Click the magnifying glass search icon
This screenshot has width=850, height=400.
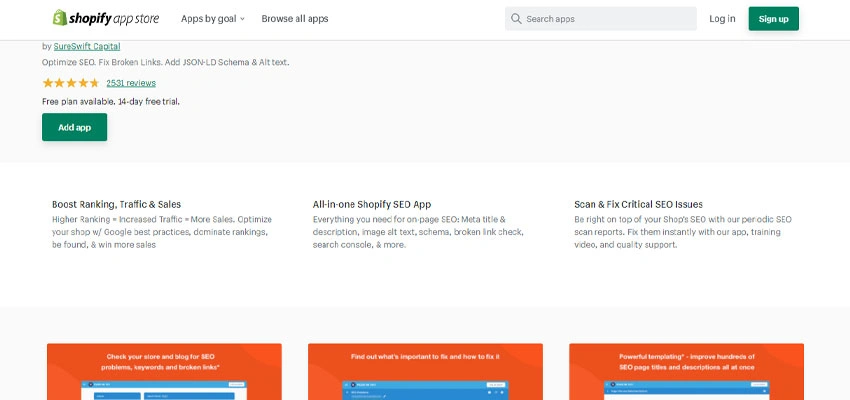(516, 19)
